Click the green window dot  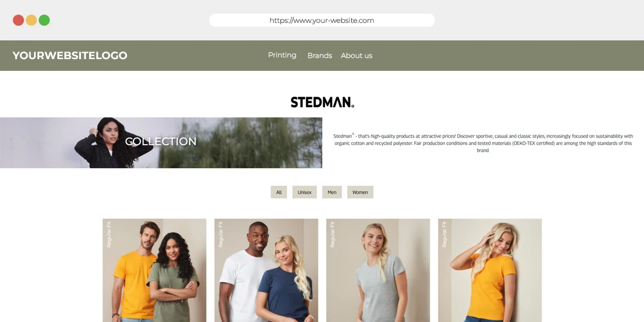[44, 20]
